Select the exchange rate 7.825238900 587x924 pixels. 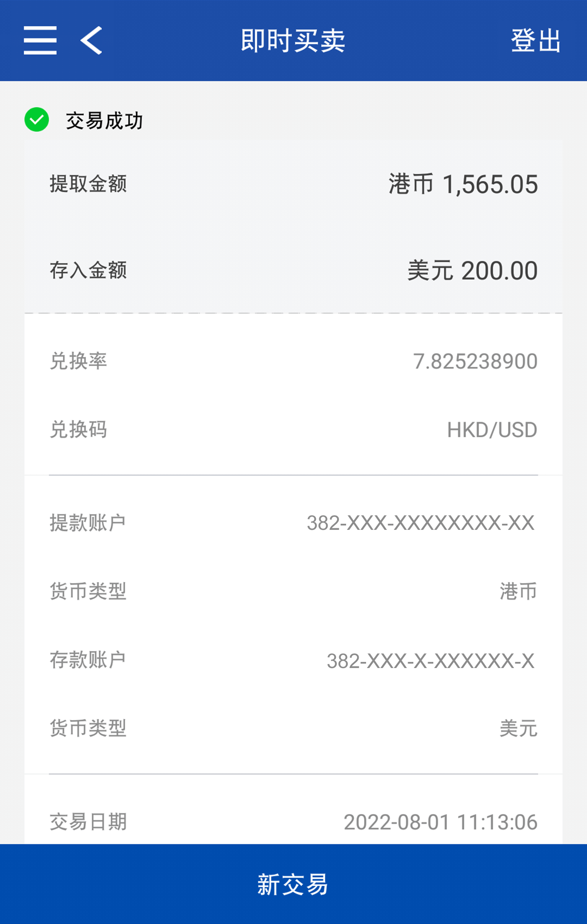click(x=475, y=362)
